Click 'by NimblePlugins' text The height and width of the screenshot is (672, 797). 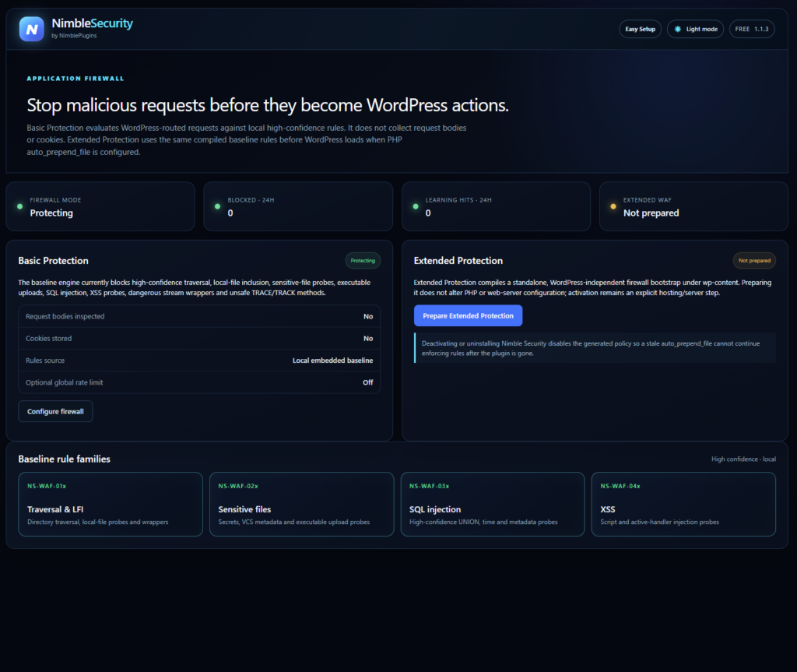(x=74, y=36)
